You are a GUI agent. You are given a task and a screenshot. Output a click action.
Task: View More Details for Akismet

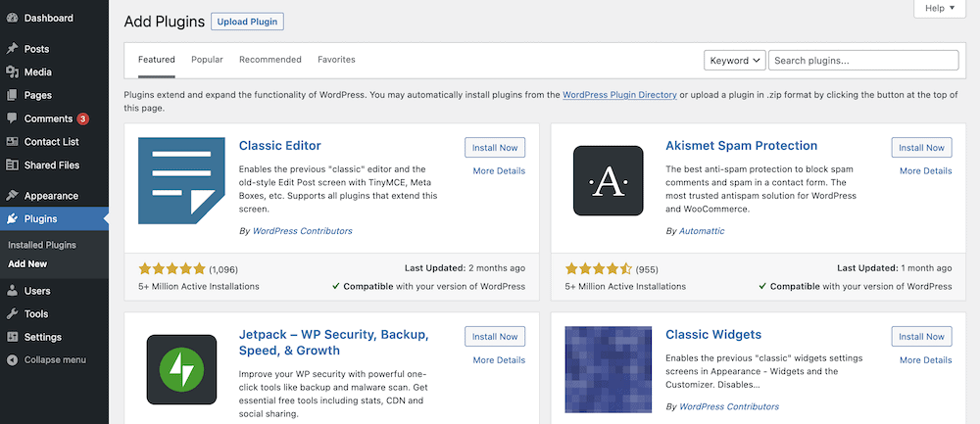(926, 171)
